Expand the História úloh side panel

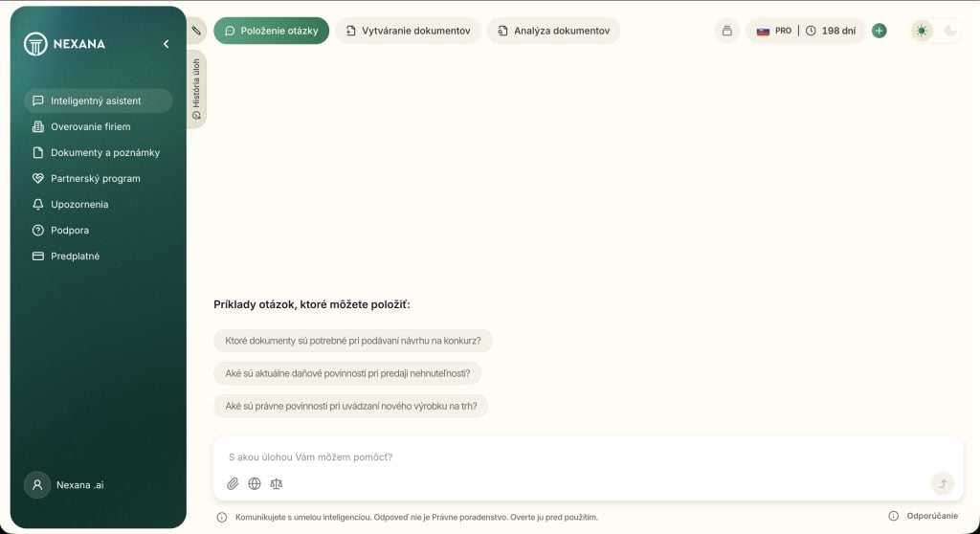click(196, 90)
